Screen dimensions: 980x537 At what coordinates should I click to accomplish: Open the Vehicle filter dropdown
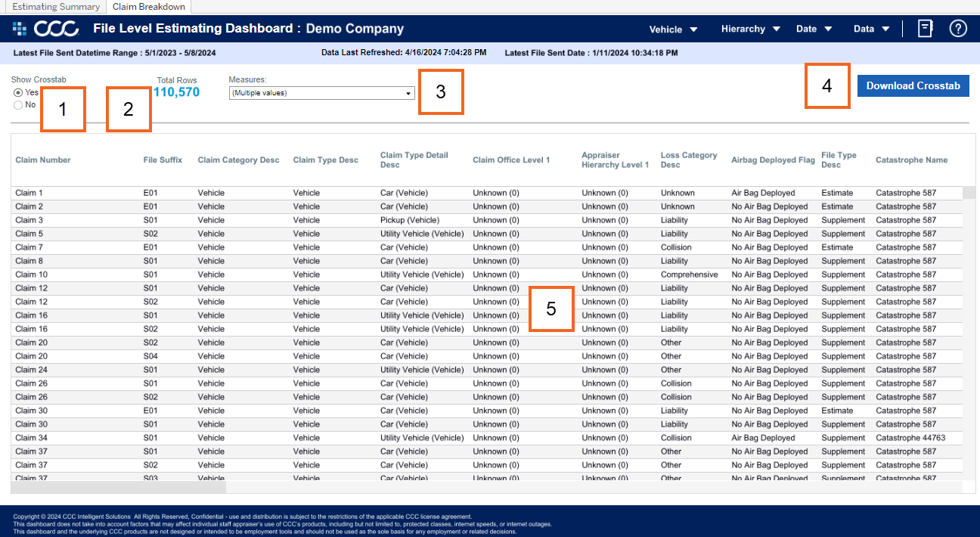673,29
